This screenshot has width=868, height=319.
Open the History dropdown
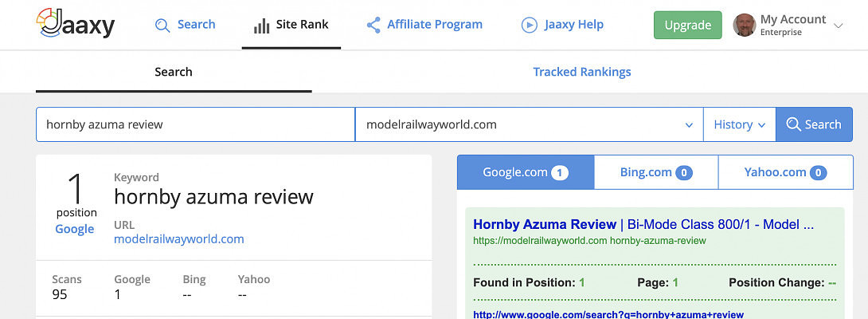739,124
